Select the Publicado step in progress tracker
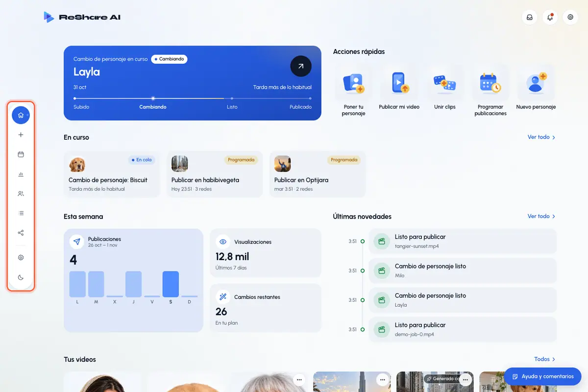588x392 pixels. [x=300, y=107]
